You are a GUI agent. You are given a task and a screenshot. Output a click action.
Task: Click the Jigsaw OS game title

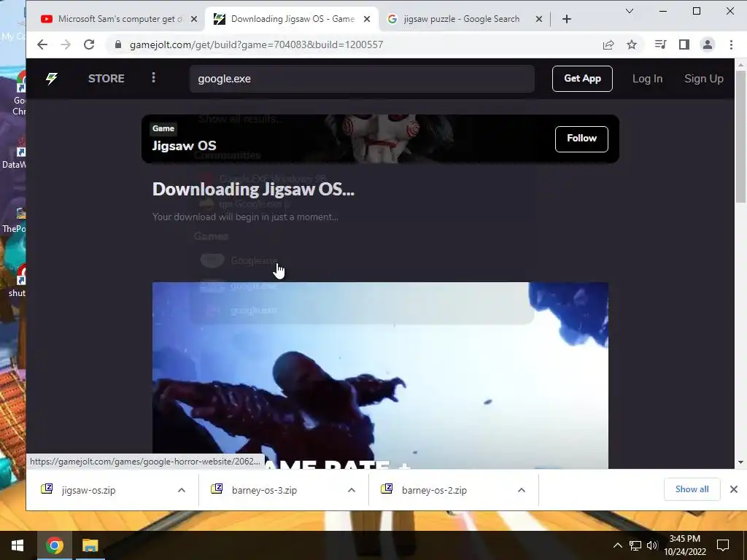coord(184,146)
